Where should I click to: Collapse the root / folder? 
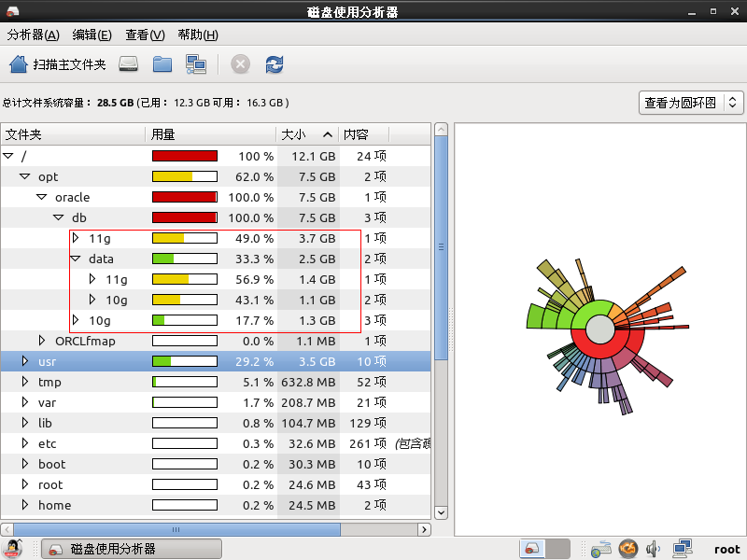(8, 156)
